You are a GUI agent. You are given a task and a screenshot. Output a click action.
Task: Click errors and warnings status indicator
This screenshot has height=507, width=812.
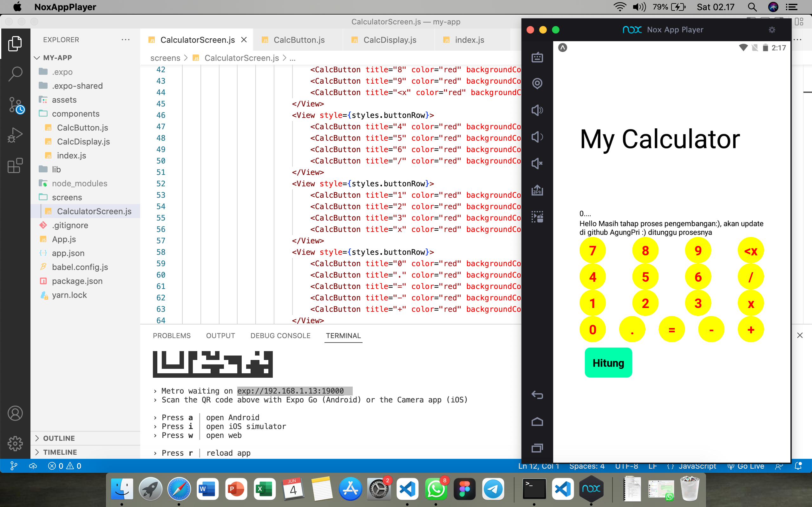coord(64,466)
